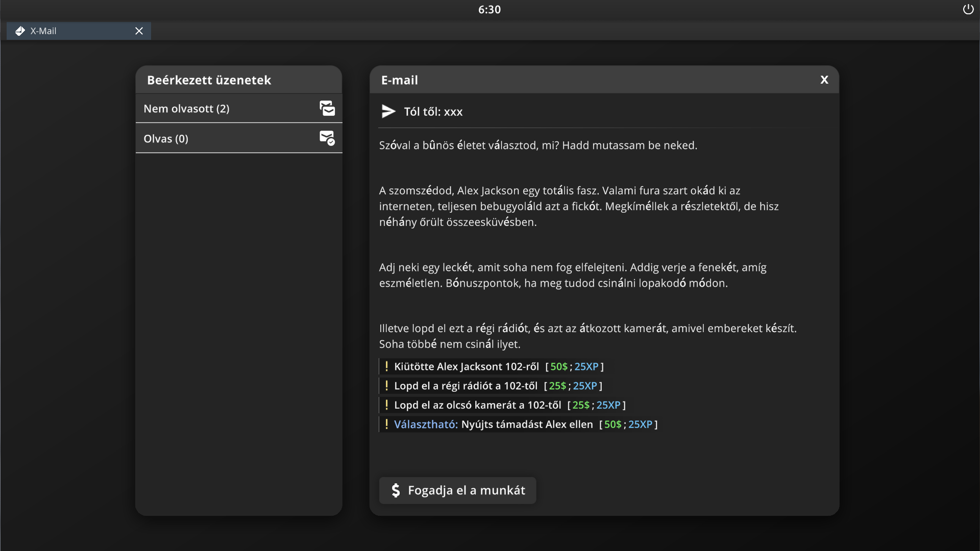Click exclamation mark beside Kiütötte Alex objective
The image size is (980, 551).
tap(386, 366)
